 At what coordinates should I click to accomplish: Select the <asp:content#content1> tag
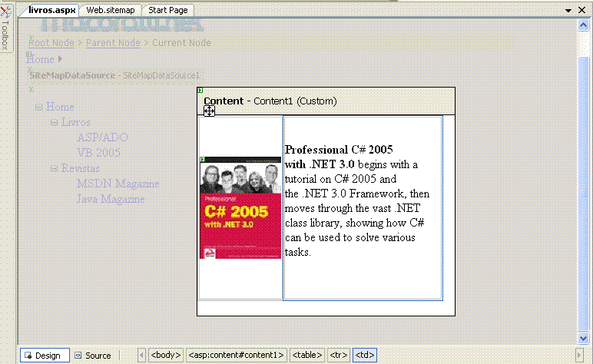pyautogui.click(x=237, y=355)
